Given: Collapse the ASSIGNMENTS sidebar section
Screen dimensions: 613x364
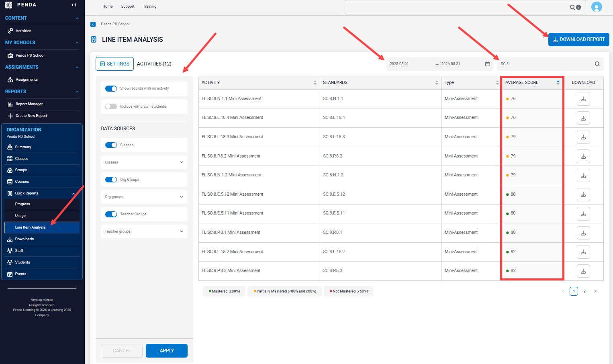Looking at the screenshot, I should point(77,67).
